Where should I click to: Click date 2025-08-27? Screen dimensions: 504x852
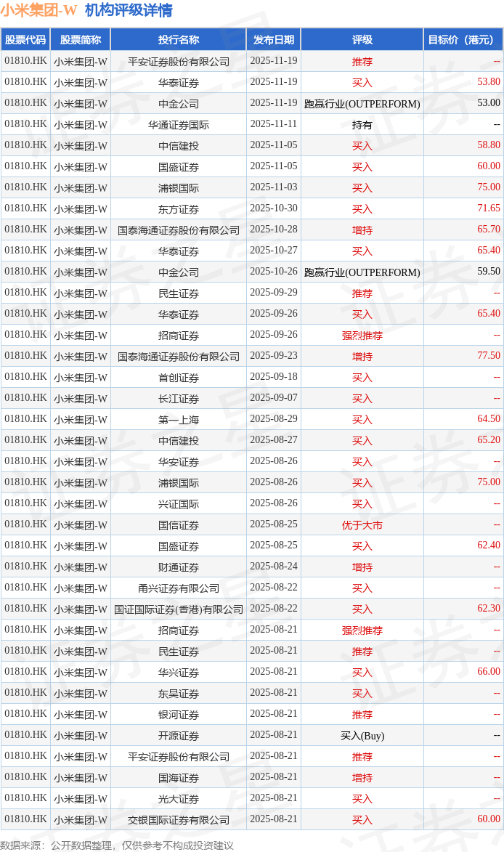click(x=274, y=440)
